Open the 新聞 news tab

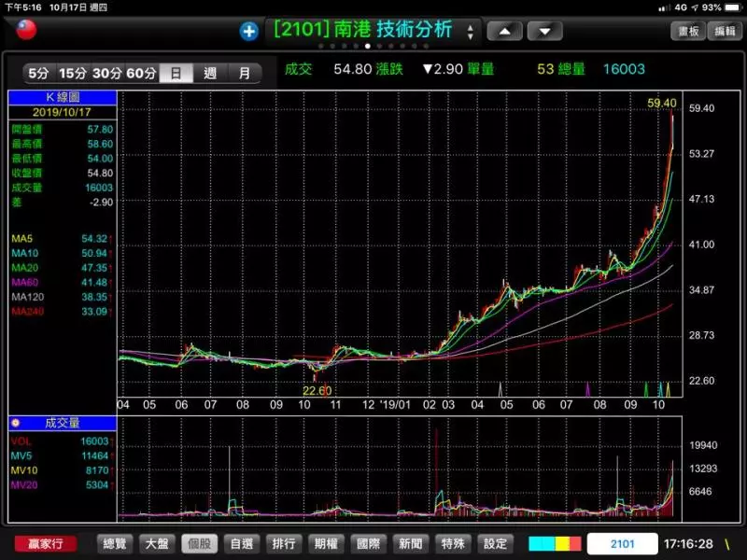[411, 543]
